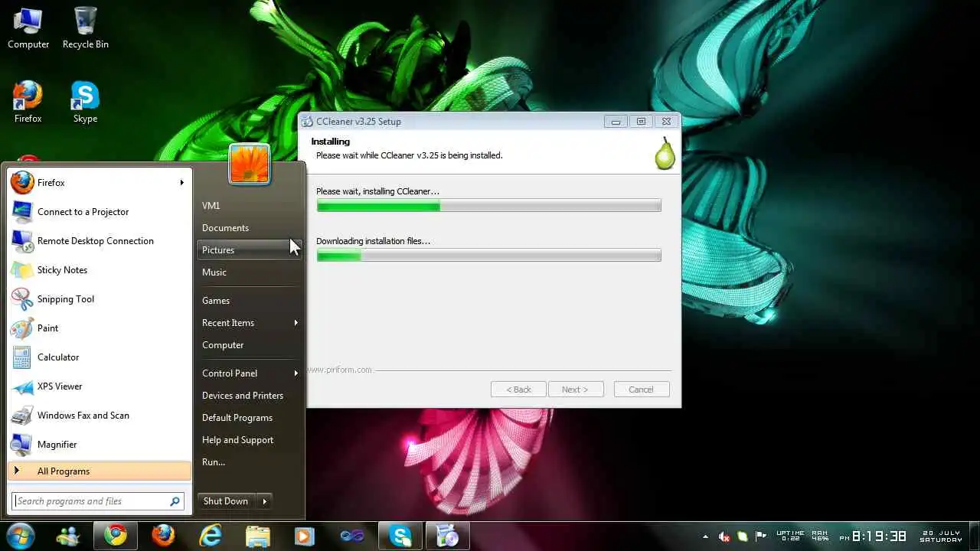Start the Snipping Tool
The width and height of the screenshot is (980, 551).
100,299
